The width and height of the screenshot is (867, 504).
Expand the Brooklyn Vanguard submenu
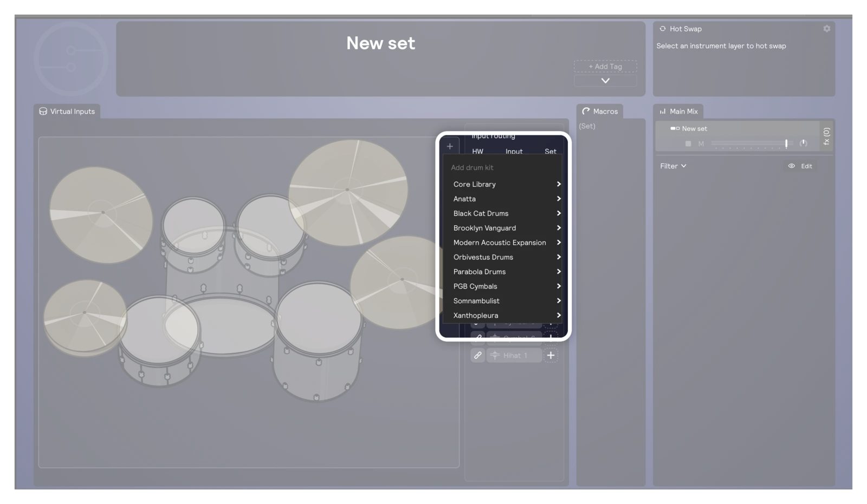pyautogui.click(x=503, y=228)
